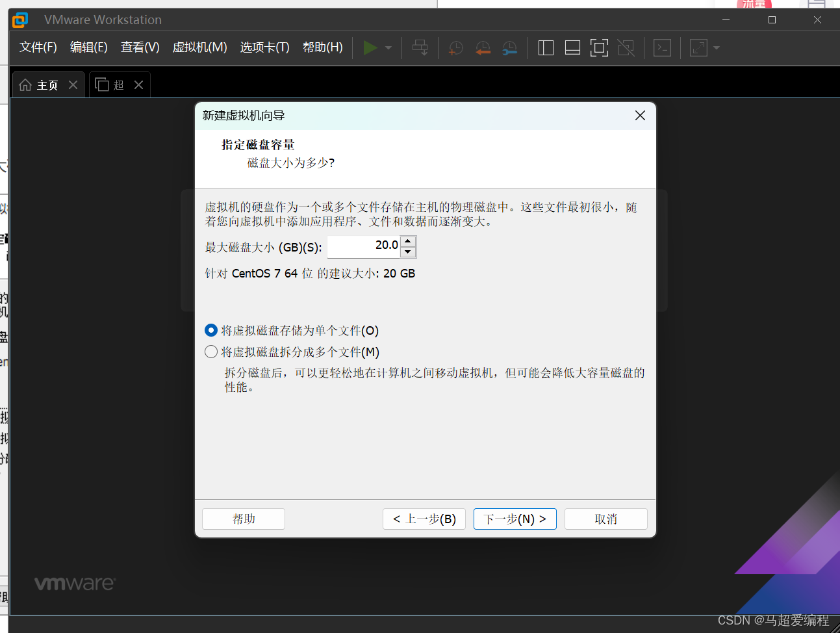Viewport: 840px width, 633px height.
Task: Open the 编辑(E) menu
Action: [89, 47]
